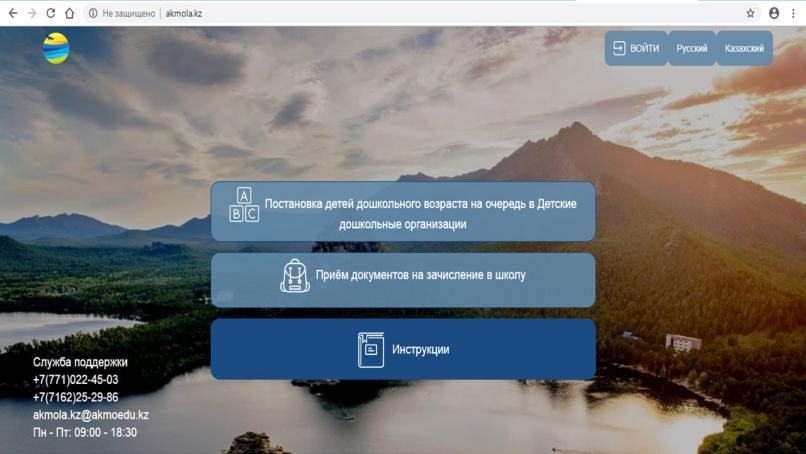The image size is (806, 454).
Task: Bookmark this page with the star icon
Action: point(750,13)
